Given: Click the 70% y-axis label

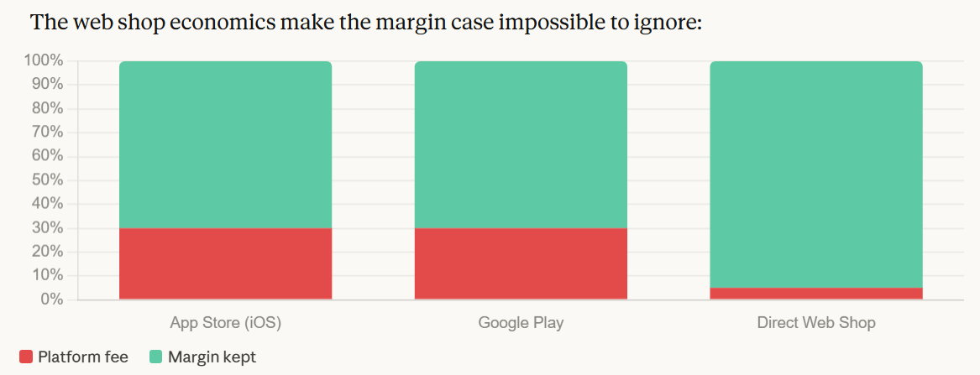Looking at the screenshot, I should (47, 133).
